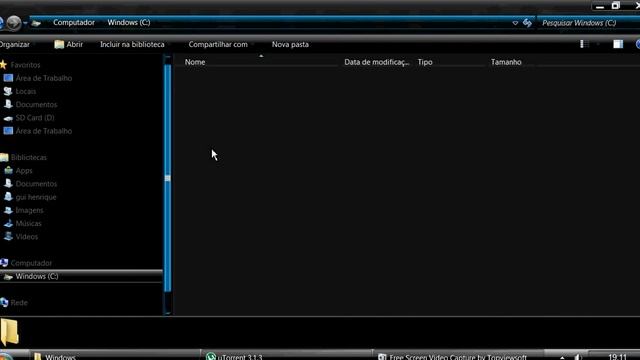The image size is (640, 360).
Task: Open the Área de Trabalho entry below SD Card
Action: tap(44, 131)
